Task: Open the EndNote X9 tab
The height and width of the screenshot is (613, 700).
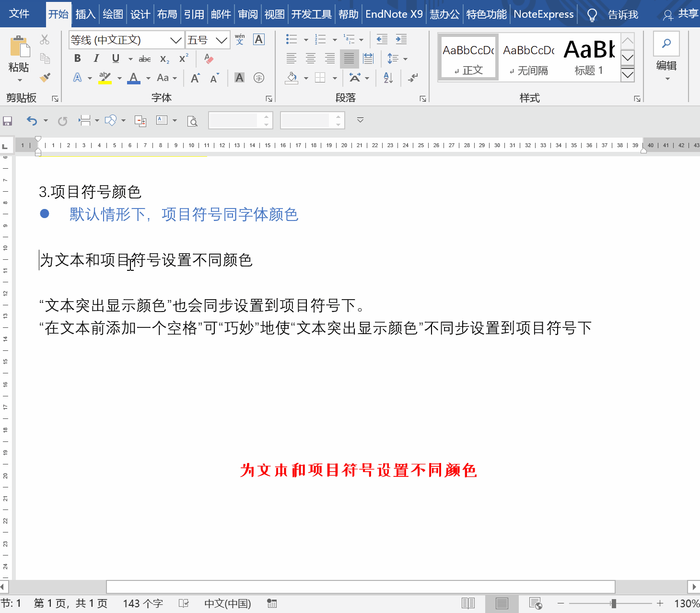Action: click(x=394, y=14)
